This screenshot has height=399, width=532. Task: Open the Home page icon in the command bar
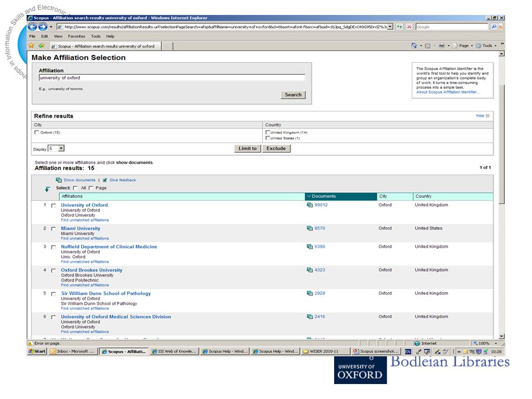click(x=414, y=45)
